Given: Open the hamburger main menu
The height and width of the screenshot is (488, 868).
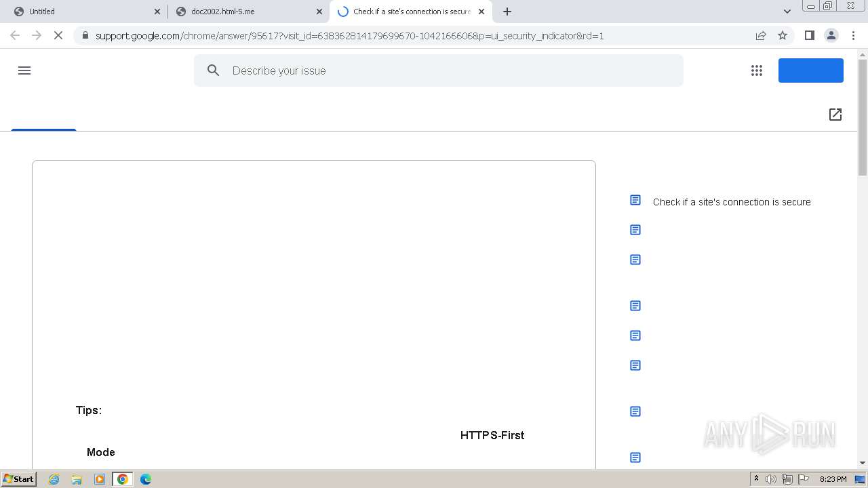Looking at the screenshot, I should pos(24,70).
